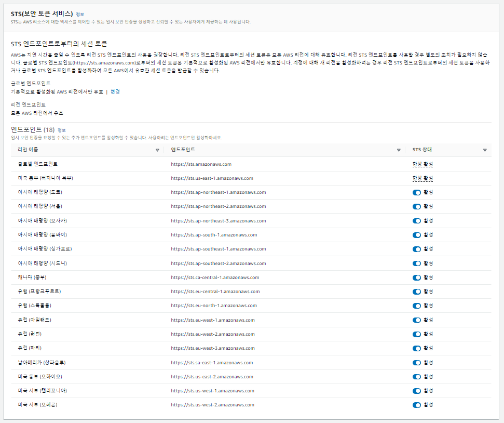Click 글로벌 엔드포인트 region name in table

tap(37, 164)
